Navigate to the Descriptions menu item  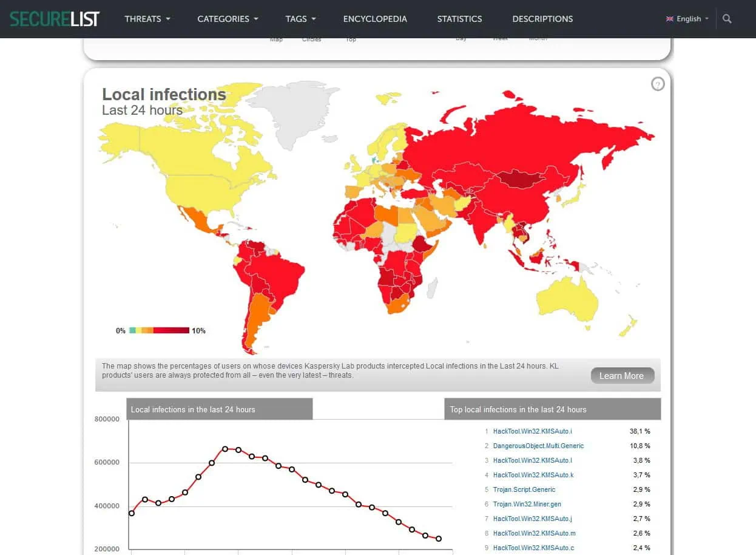(x=542, y=19)
